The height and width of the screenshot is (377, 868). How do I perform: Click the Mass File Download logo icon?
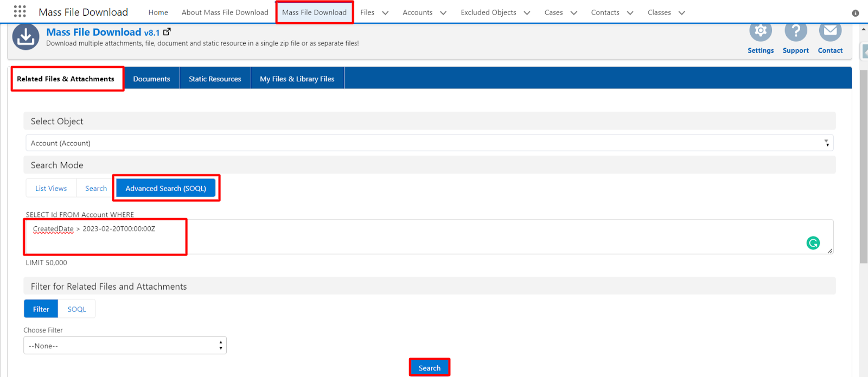click(x=25, y=37)
